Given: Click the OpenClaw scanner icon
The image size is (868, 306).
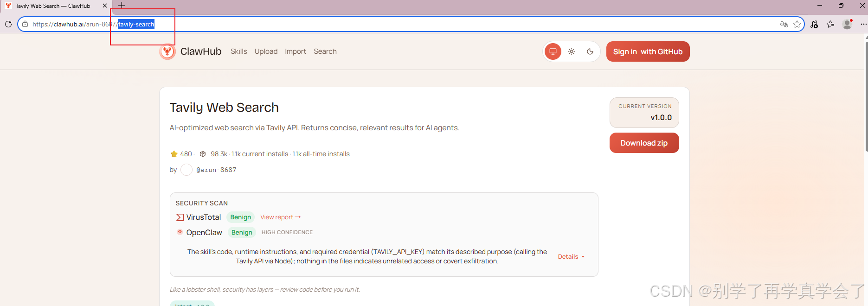Looking at the screenshot, I should [x=180, y=232].
